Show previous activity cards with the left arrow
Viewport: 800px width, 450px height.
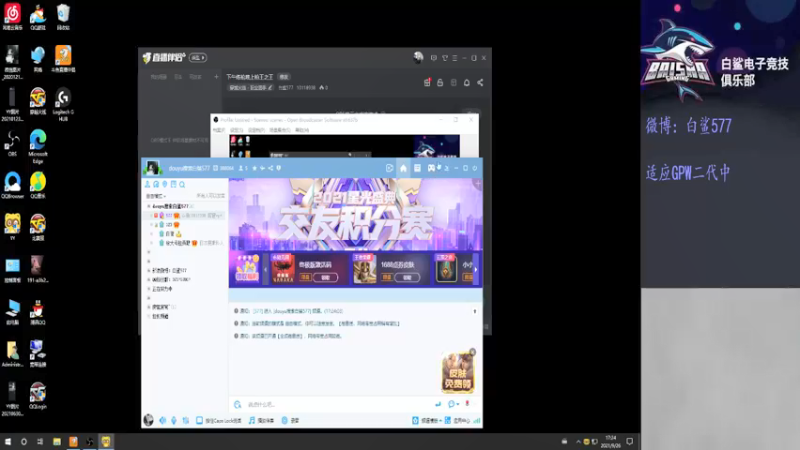265,269
